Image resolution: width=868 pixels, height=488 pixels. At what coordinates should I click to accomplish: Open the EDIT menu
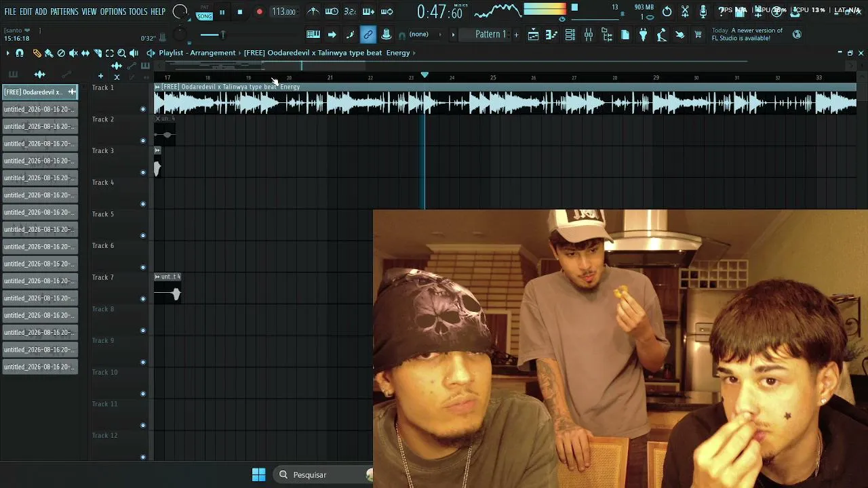[26, 12]
